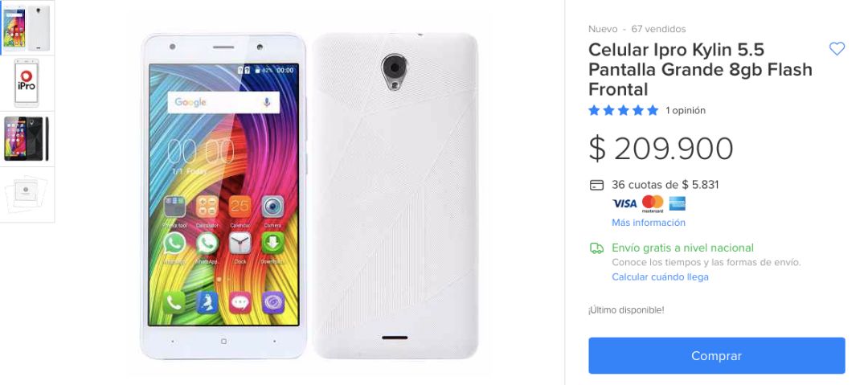
Task: Click Envío gratis a nivel nacional text
Action: (x=682, y=248)
